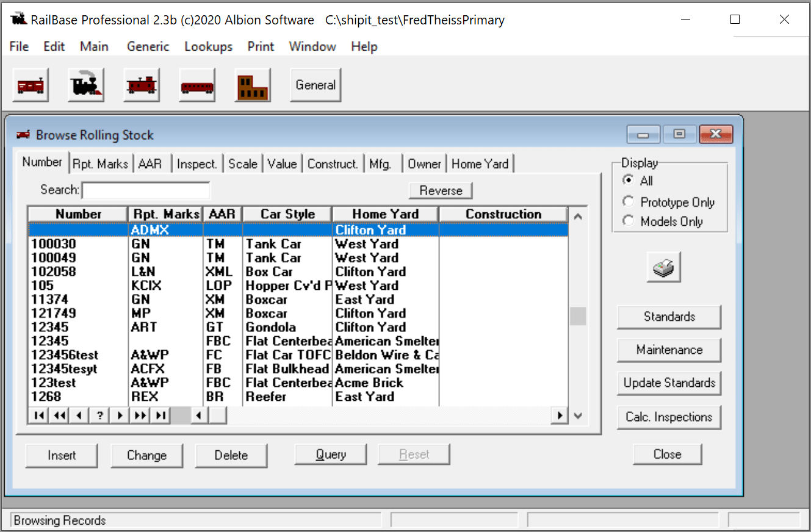
Task: Open rolling stock via the red boxcar toolbar icon
Action: point(31,85)
